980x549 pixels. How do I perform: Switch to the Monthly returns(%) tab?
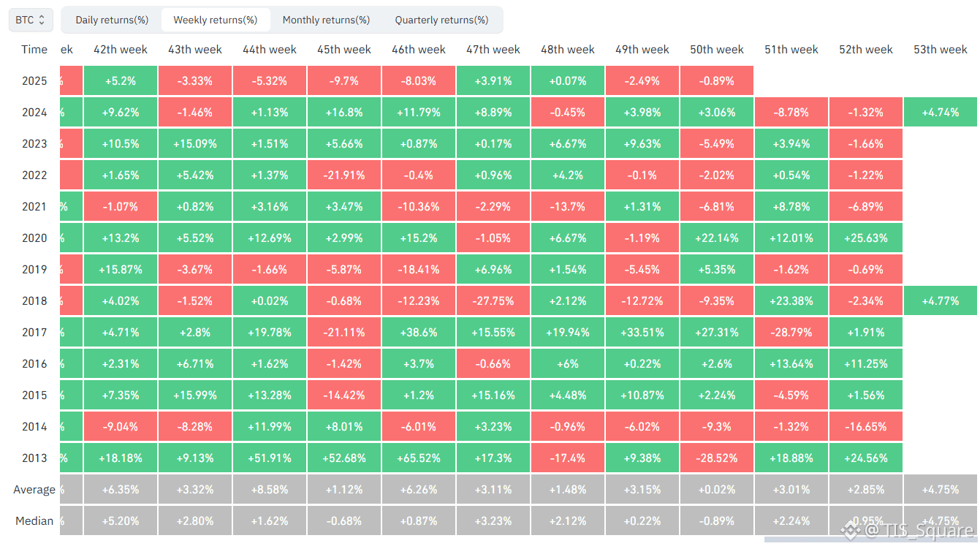point(326,20)
